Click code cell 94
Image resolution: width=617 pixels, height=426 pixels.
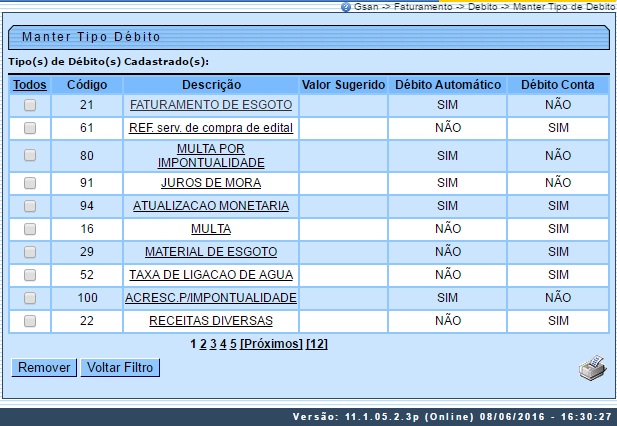point(87,206)
